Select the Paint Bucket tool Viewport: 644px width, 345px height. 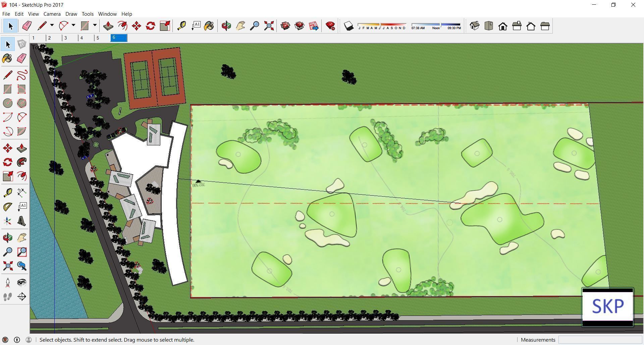click(209, 25)
